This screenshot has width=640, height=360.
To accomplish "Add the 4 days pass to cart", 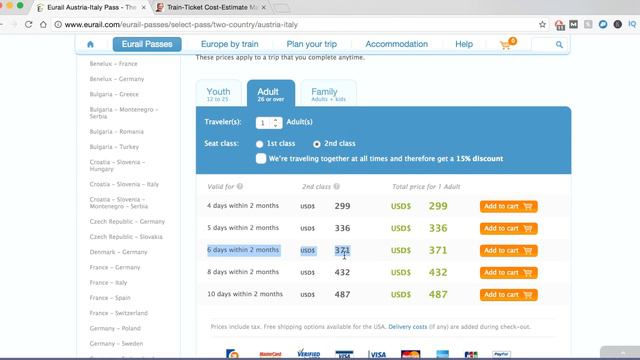I will point(509,207).
